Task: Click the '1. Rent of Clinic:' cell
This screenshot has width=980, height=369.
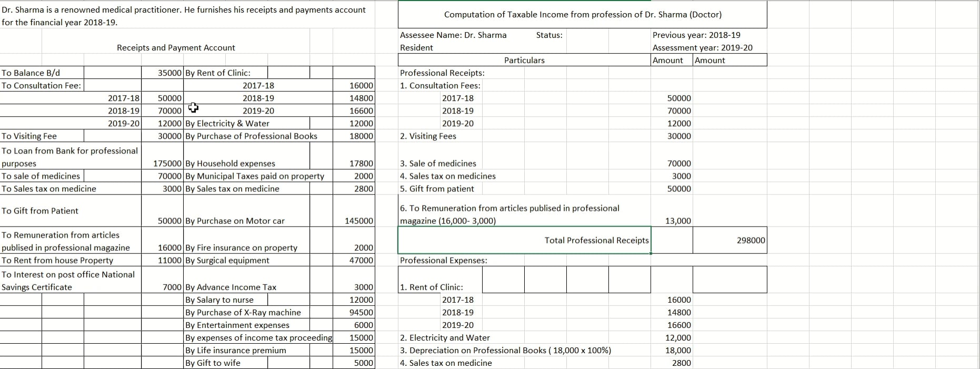Action: [x=432, y=287]
